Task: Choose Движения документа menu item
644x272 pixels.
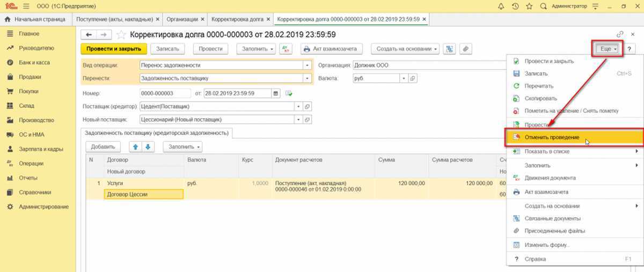Action: (574, 178)
